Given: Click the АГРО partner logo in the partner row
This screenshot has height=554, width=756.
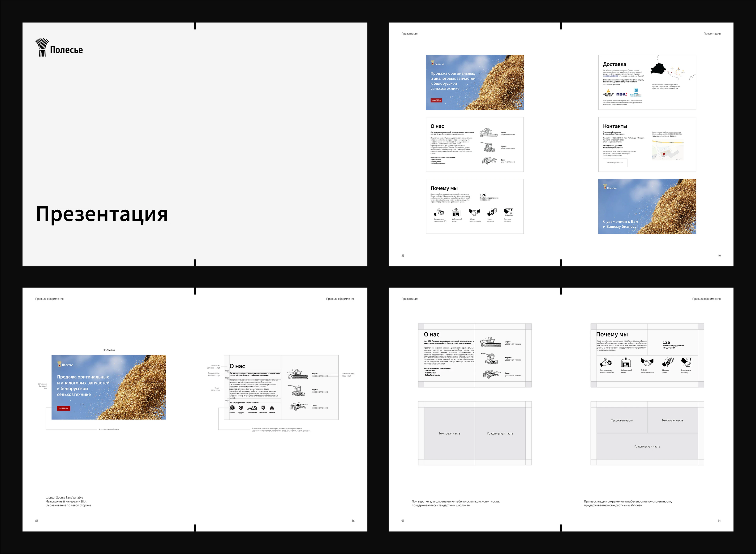Looking at the screenshot, I should (x=252, y=408).
